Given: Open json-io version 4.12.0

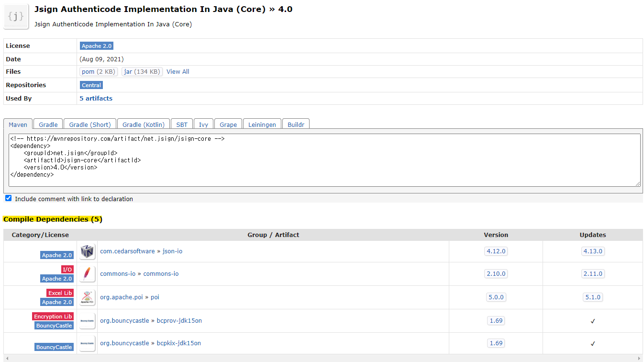Looking at the screenshot, I should click(x=496, y=251).
